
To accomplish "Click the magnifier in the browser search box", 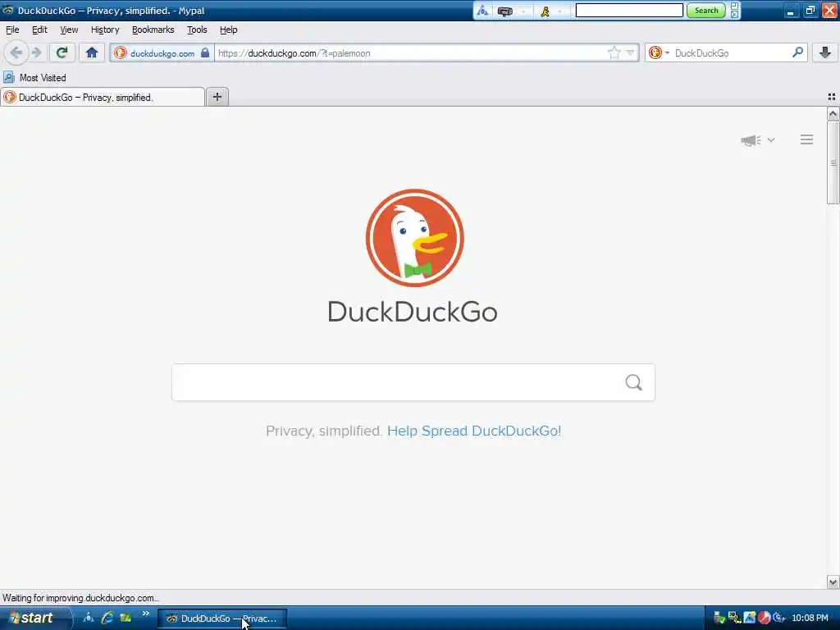I will coord(797,52).
